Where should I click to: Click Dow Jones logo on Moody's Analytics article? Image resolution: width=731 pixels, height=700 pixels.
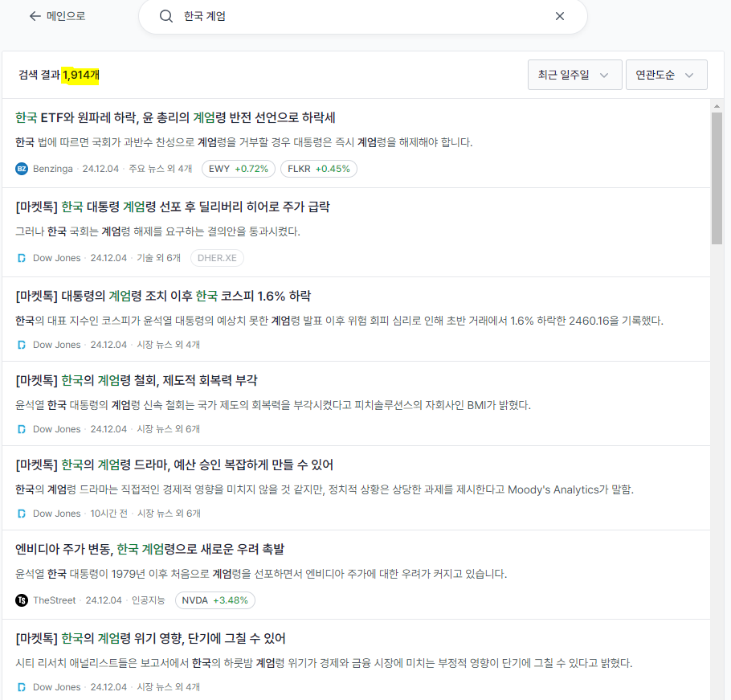(22, 514)
